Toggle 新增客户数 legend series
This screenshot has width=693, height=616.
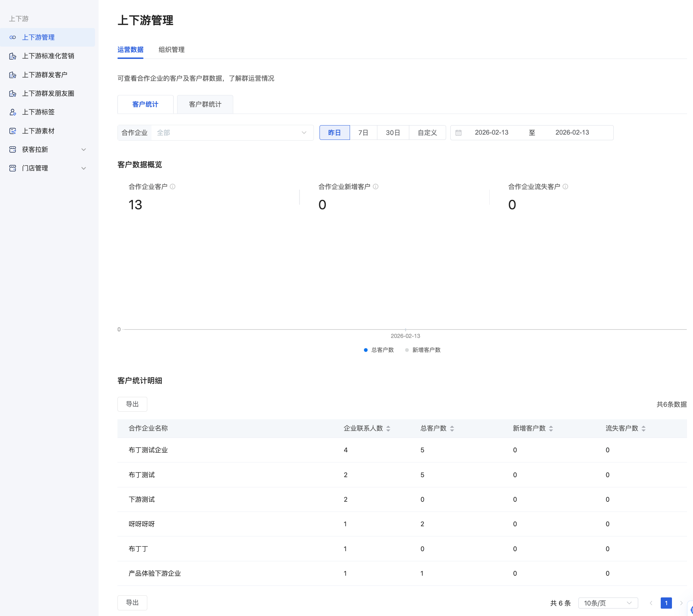point(423,350)
